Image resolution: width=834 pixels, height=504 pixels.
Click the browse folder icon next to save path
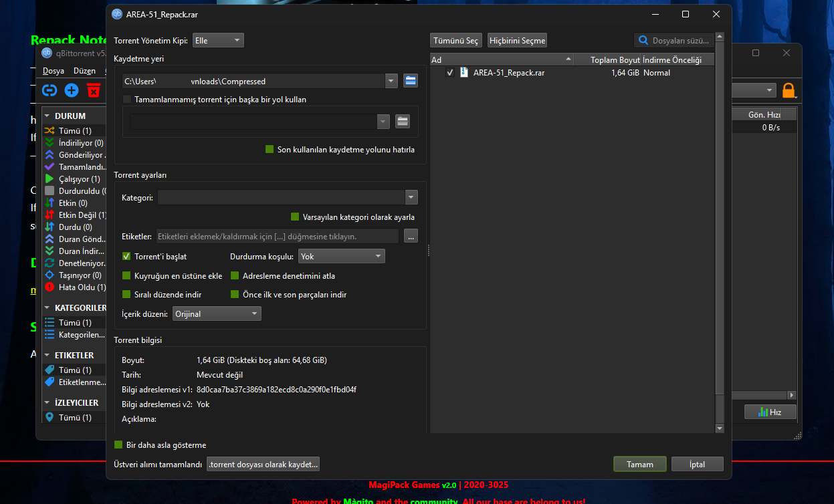coord(411,82)
